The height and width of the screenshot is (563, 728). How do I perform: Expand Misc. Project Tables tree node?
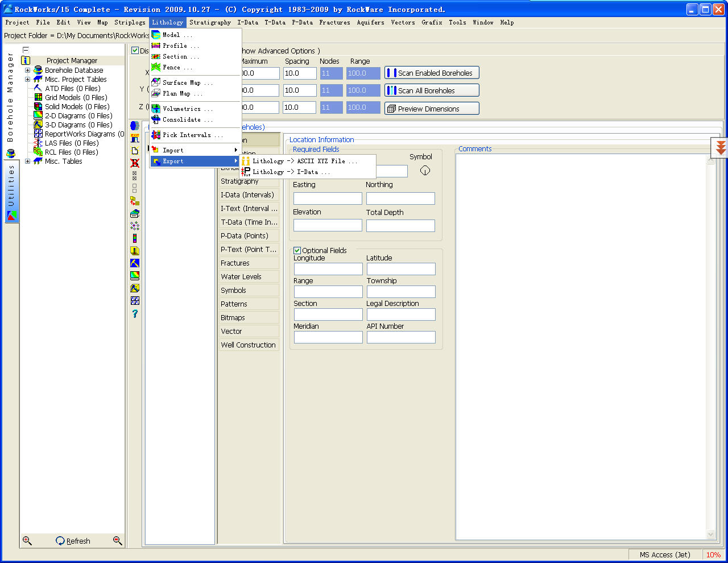click(x=27, y=80)
